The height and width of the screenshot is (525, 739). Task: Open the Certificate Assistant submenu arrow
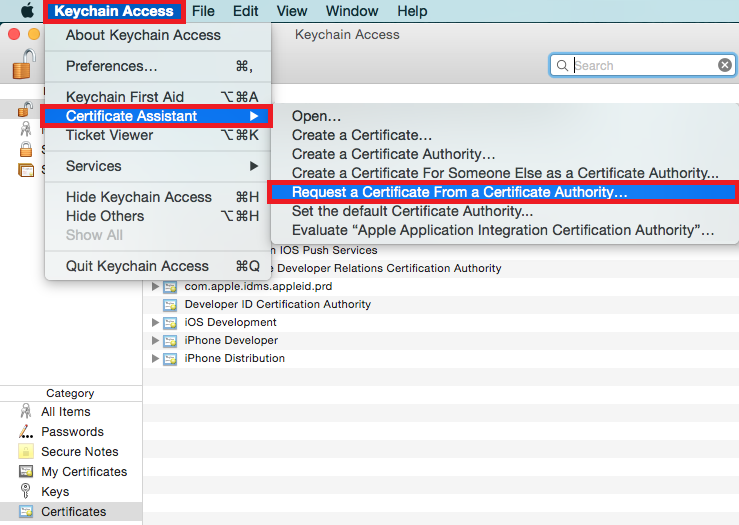(254, 116)
